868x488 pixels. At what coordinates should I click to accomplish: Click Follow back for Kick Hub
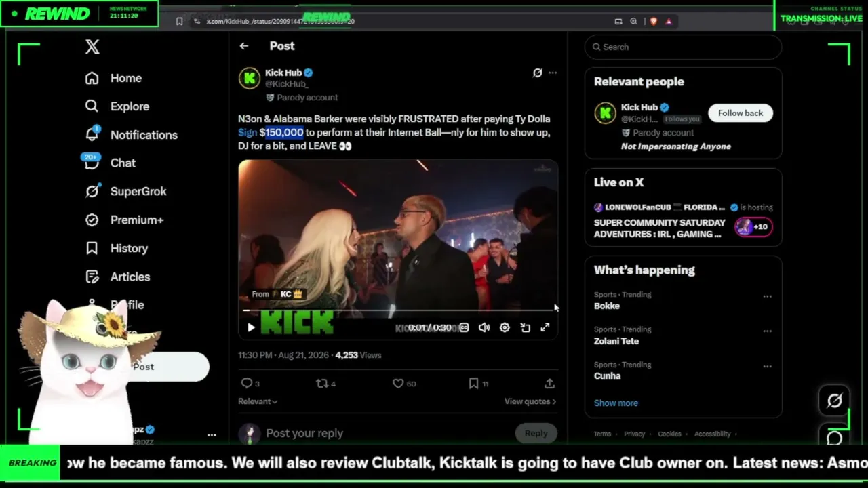(741, 113)
